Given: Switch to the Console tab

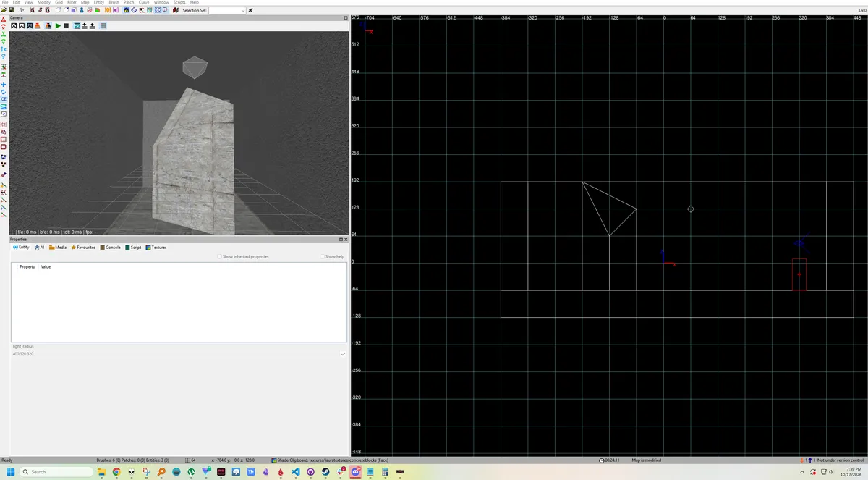Looking at the screenshot, I should [x=111, y=248].
